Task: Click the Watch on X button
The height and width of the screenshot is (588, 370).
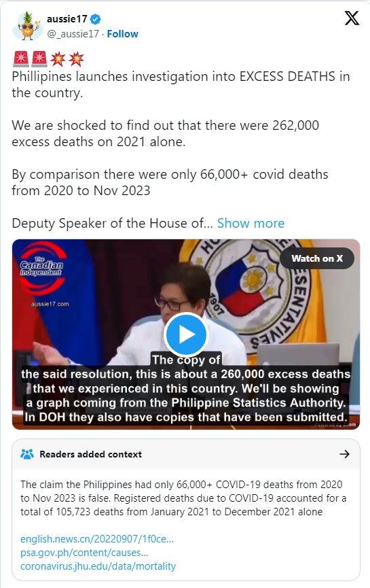Action: click(317, 258)
